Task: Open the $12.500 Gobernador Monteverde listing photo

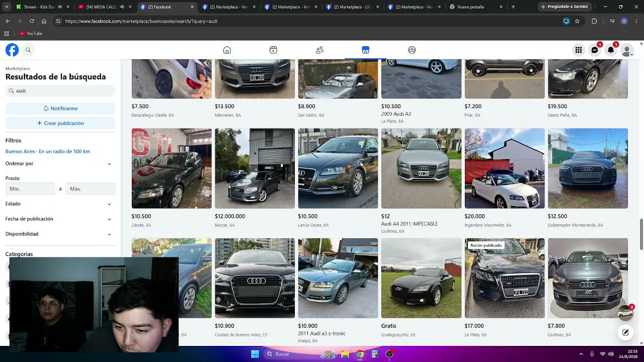Action: (588, 168)
